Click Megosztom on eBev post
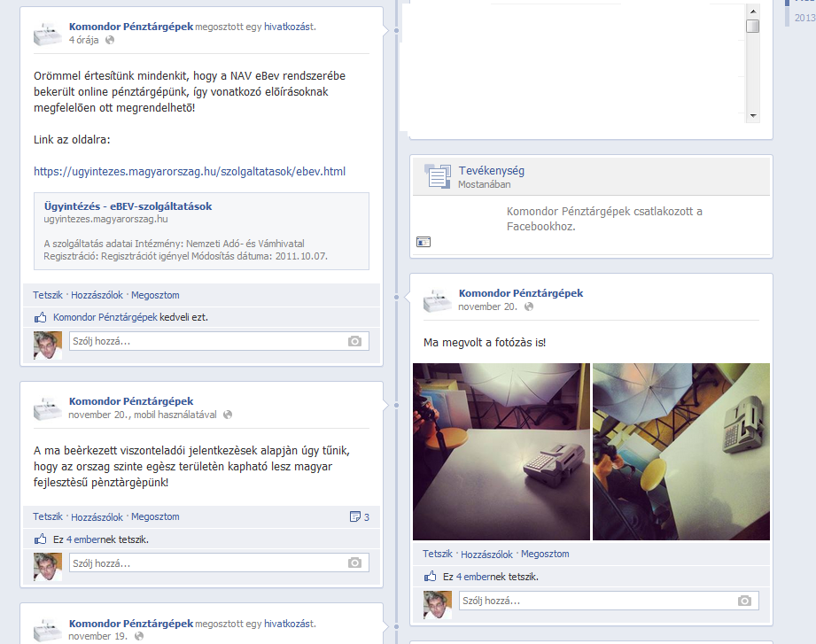This screenshot has height=644, width=816. tap(155, 295)
